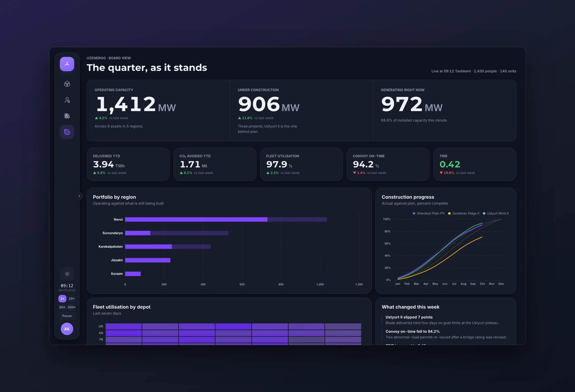Click the 'Three projects; Ustyurt II' note
The height and width of the screenshot is (392, 575).
coord(267,129)
